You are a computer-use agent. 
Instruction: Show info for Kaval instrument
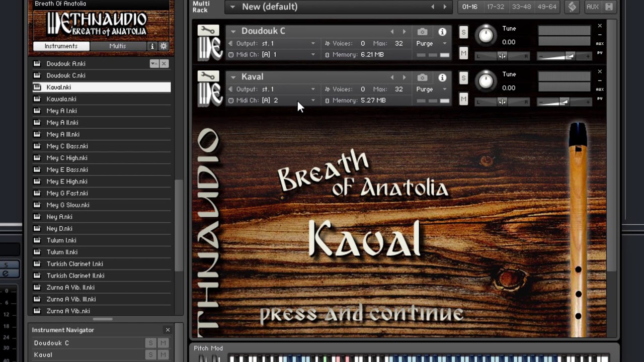442,77
